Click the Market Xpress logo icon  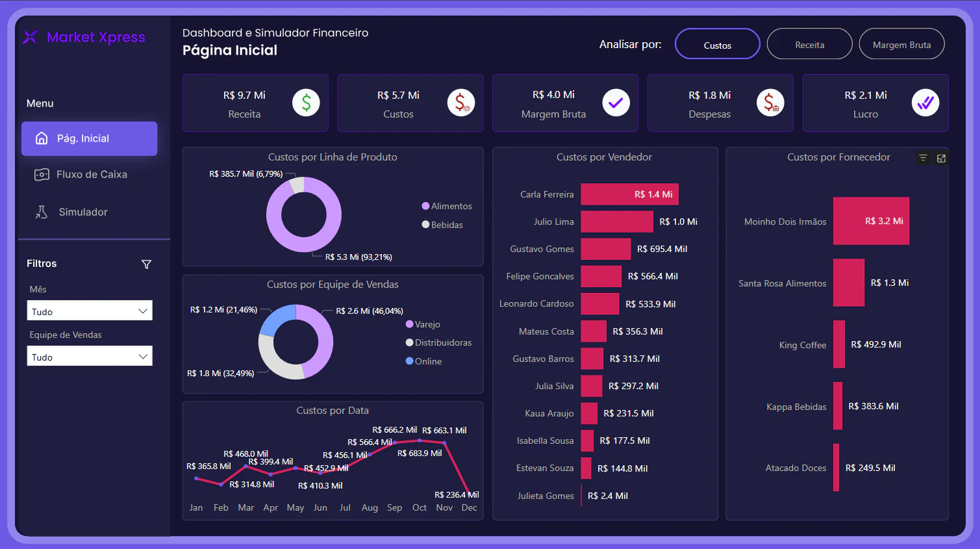coord(30,37)
